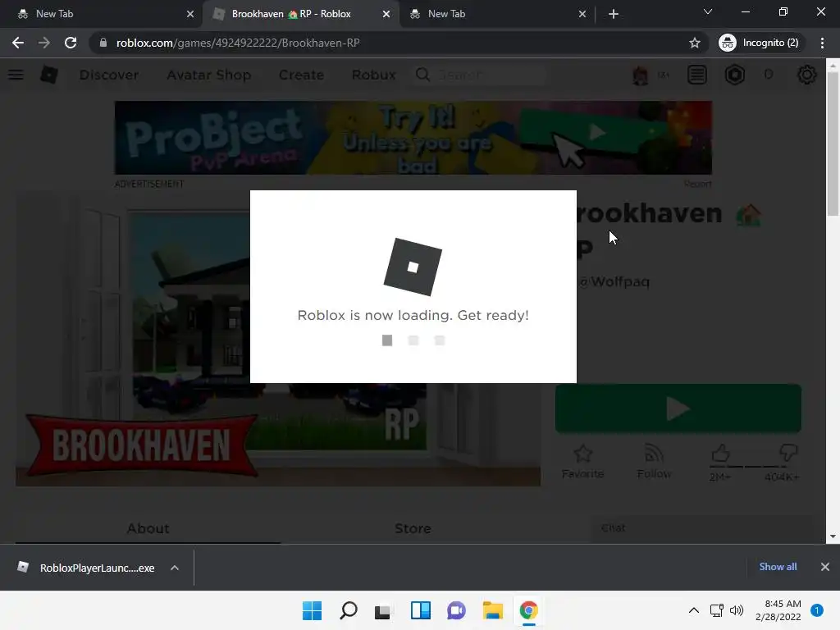Open the Chat bar
Viewport: 840px width, 630px height.
702,529
